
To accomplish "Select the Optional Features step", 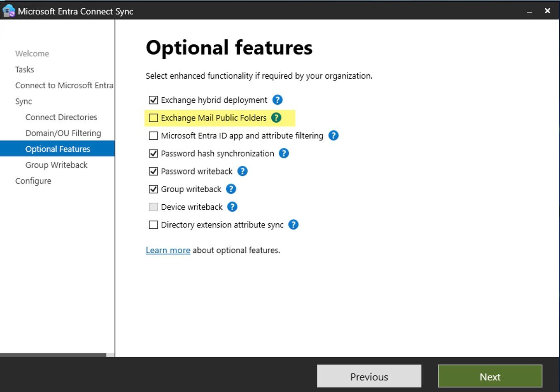I will click(x=57, y=149).
